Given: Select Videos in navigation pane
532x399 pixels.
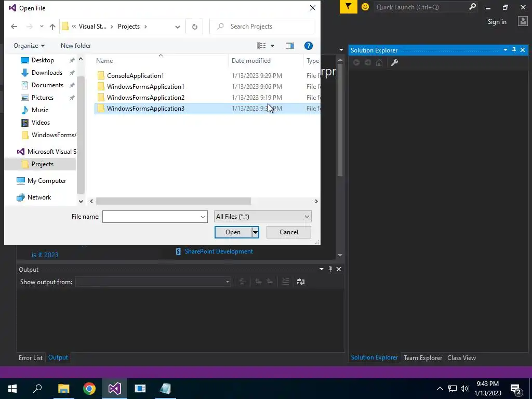Looking at the screenshot, I should [41, 123].
